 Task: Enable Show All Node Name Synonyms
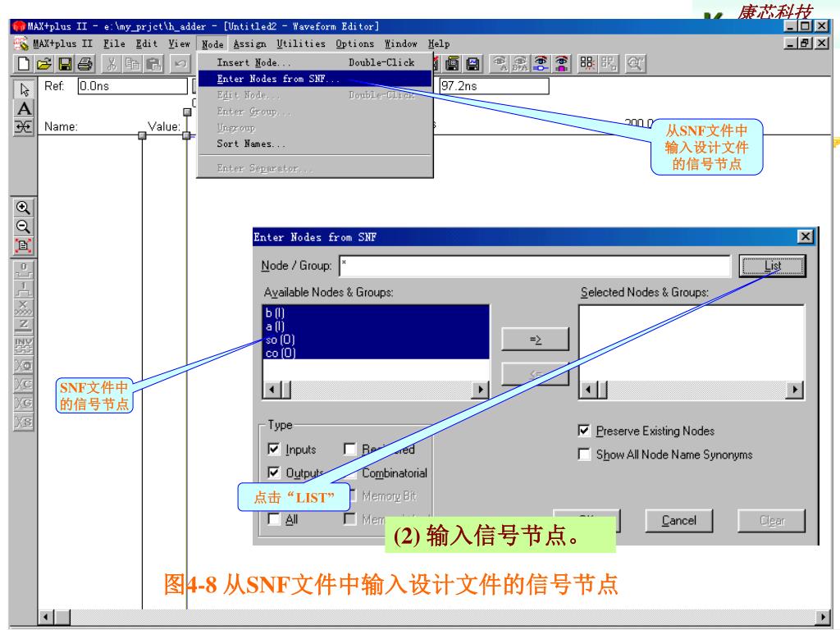584,454
